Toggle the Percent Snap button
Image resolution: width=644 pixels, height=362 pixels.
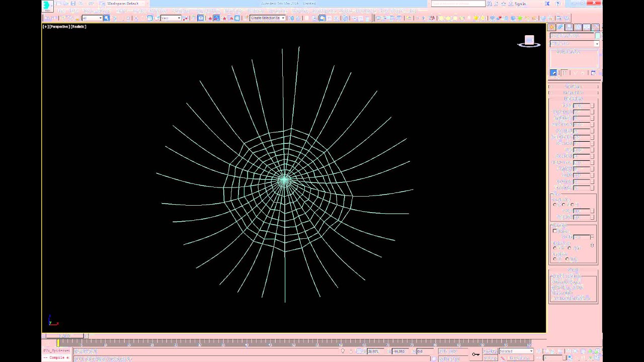pos(224,18)
